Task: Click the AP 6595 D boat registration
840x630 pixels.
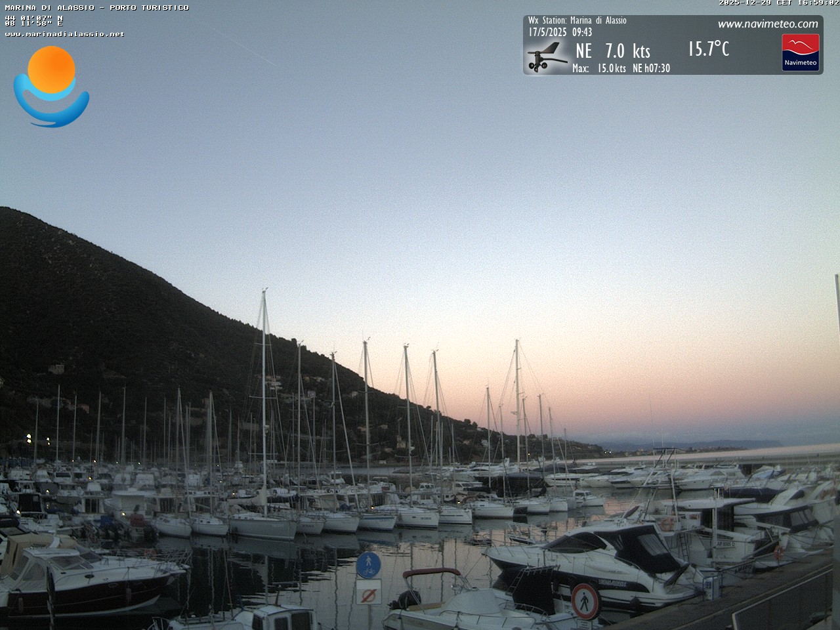Action: [x=726, y=544]
